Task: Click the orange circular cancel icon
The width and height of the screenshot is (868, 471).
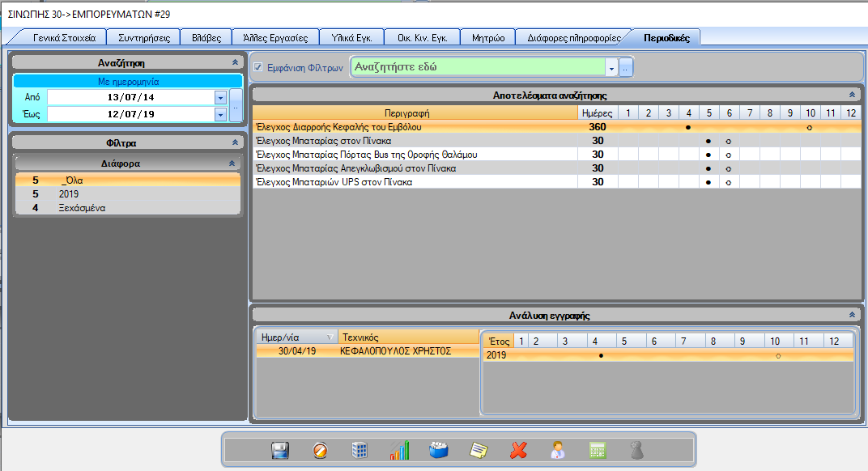Action: coord(320,450)
